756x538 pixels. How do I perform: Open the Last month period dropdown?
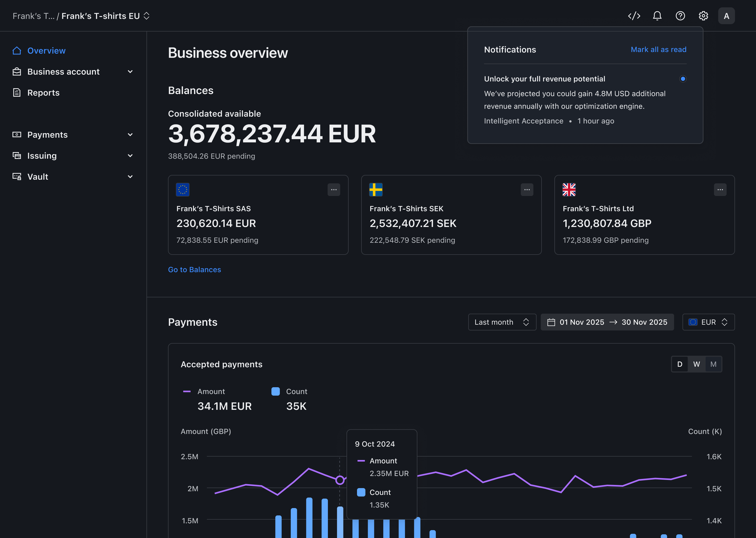502,322
